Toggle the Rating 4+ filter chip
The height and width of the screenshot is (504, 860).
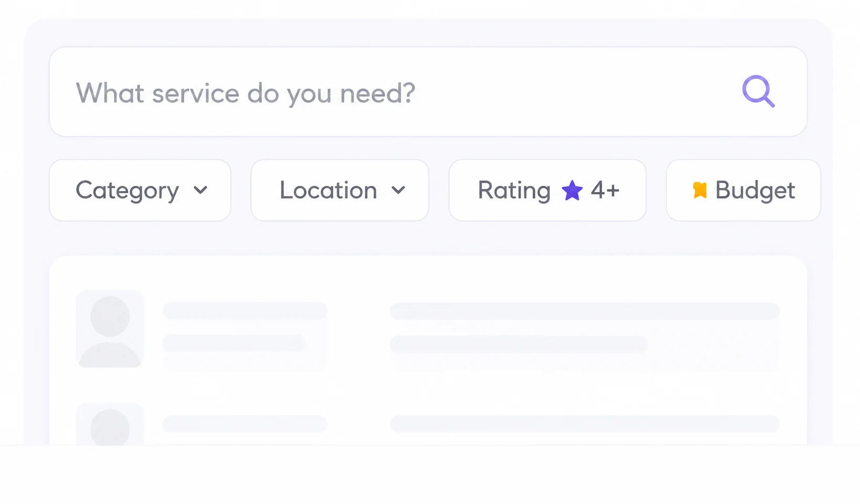point(548,190)
